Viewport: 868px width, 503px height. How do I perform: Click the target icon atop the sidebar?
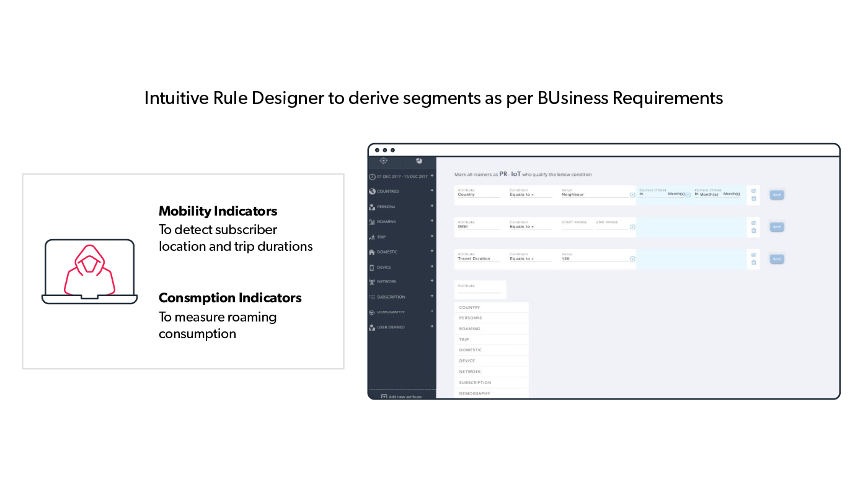pyautogui.click(x=384, y=160)
